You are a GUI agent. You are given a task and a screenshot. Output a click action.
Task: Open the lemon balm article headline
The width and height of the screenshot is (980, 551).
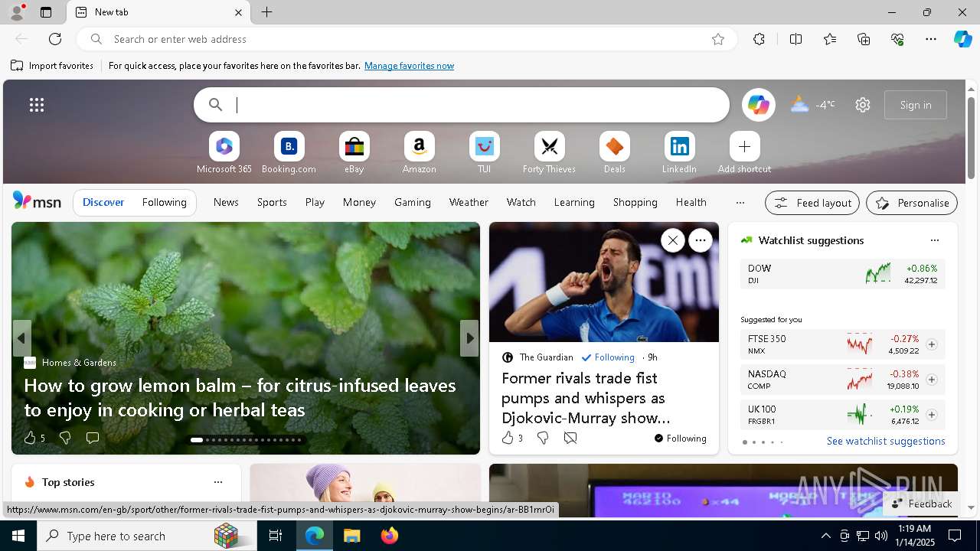click(x=240, y=397)
